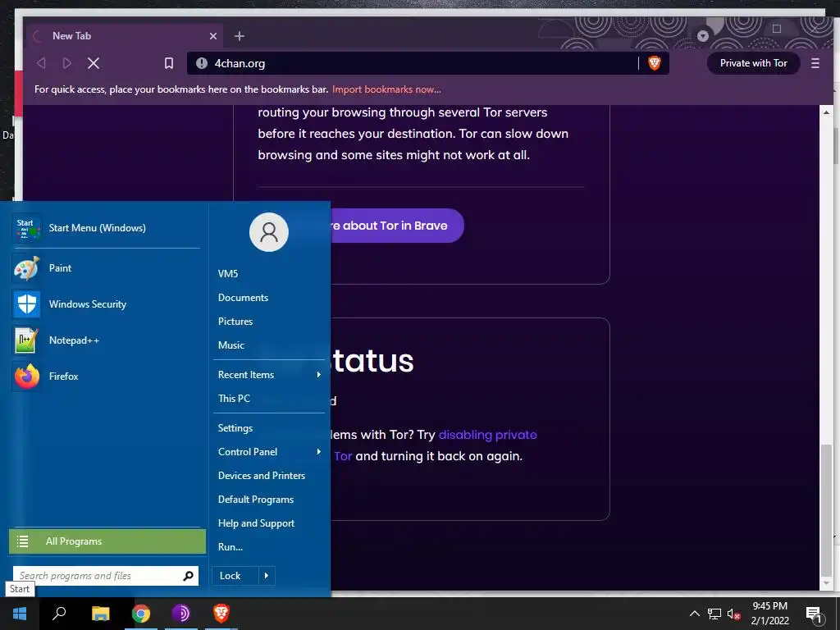Show All Programs list
The image size is (840, 630).
[x=107, y=541]
